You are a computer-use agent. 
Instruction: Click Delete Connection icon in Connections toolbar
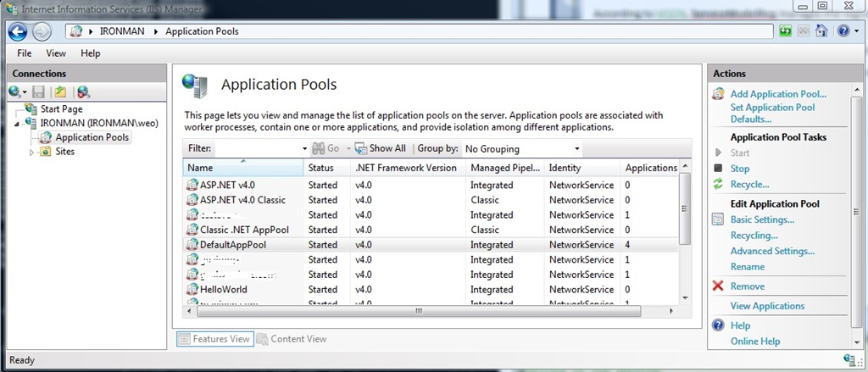pyautogui.click(x=83, y=92)
